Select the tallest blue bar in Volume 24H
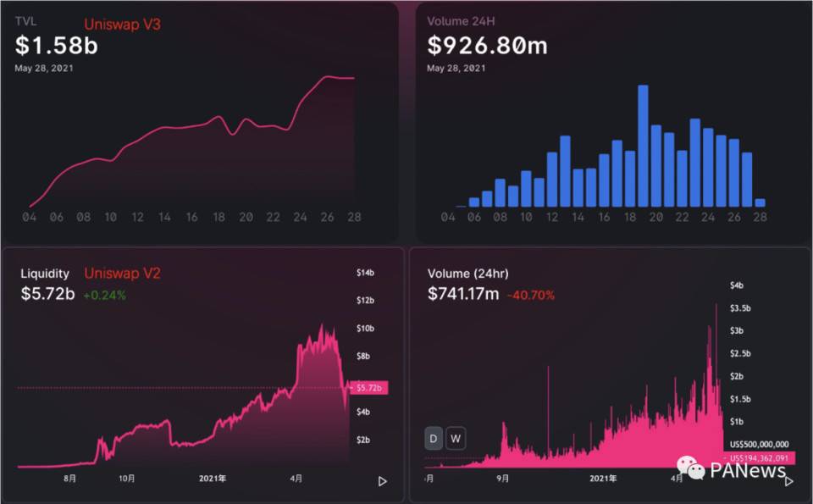Image resolution: width=813 pixels, height=504 pixels. point(643,146)
